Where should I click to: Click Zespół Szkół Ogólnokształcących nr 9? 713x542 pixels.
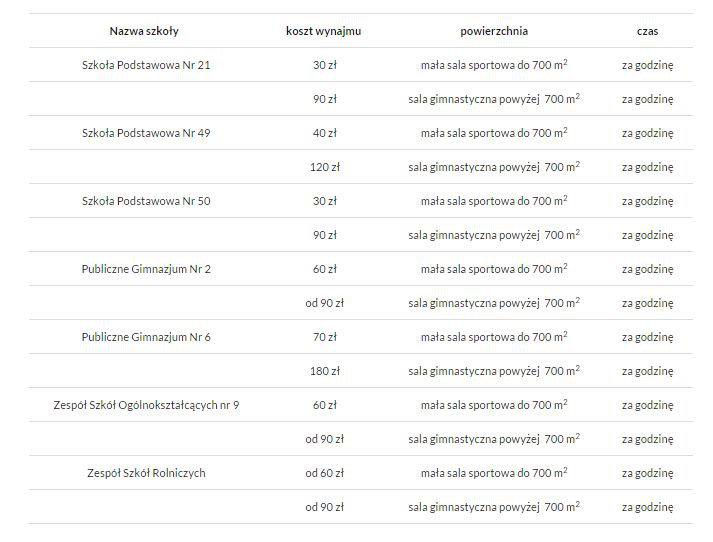click(x=146, y=405)
